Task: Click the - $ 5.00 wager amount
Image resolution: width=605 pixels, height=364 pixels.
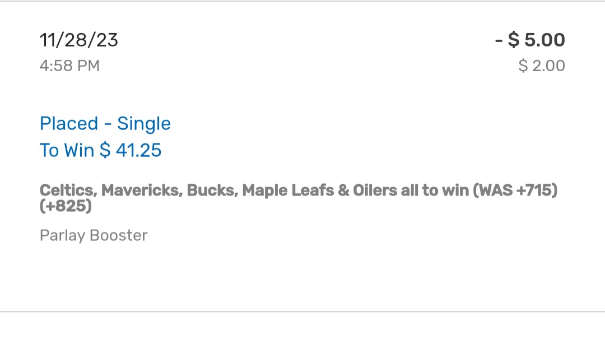Action: pyautogui.click(x=530, y=40)
